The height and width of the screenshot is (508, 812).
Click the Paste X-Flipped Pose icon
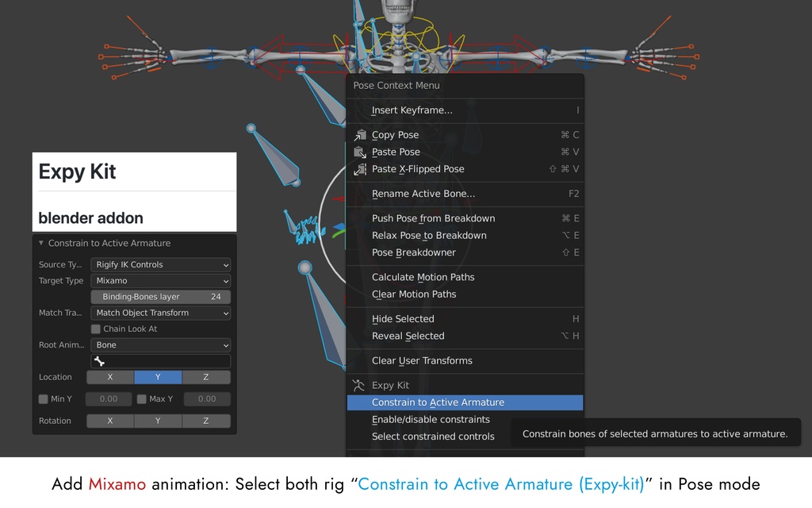[360, 169]
